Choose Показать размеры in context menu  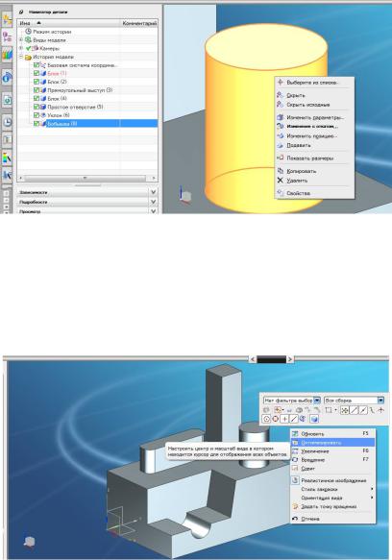(x=315, y=158)
